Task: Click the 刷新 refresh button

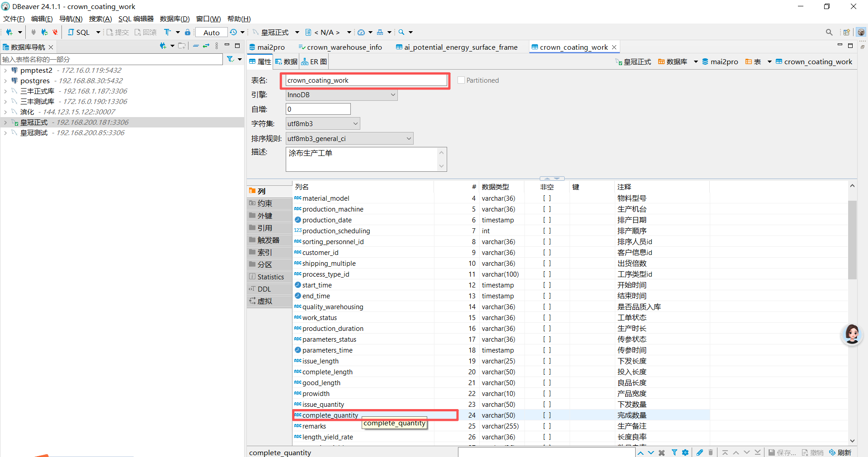Action: [x=840, y=452]
